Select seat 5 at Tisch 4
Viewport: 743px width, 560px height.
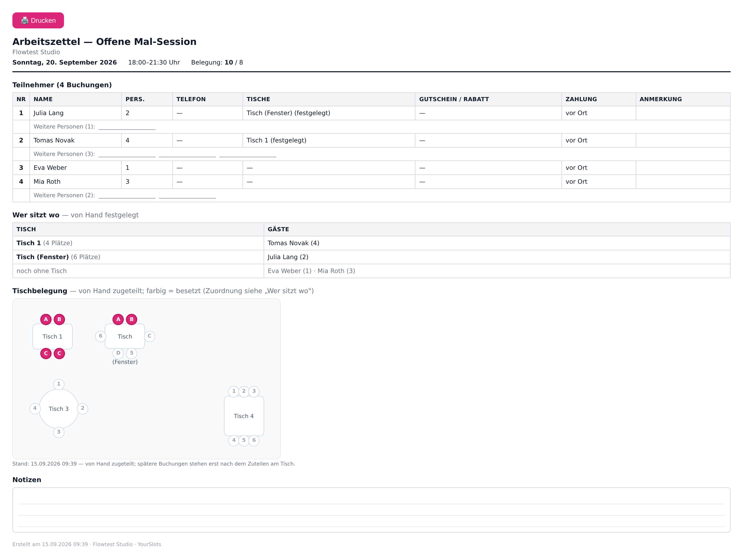[244, 441]
